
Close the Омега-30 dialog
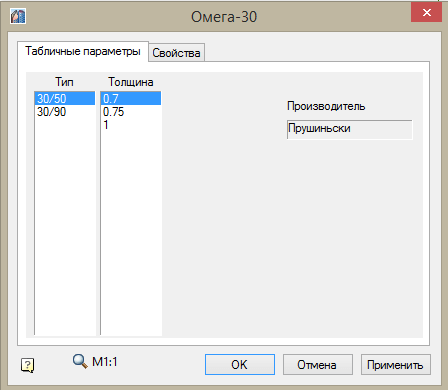coord(427,13)
